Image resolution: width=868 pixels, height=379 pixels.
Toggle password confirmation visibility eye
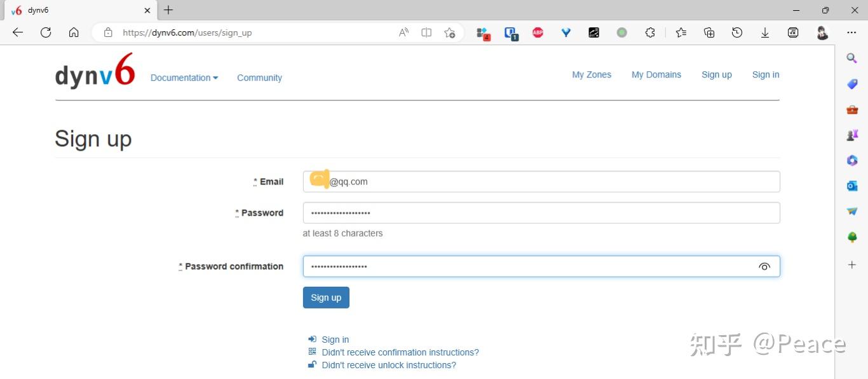764,266
